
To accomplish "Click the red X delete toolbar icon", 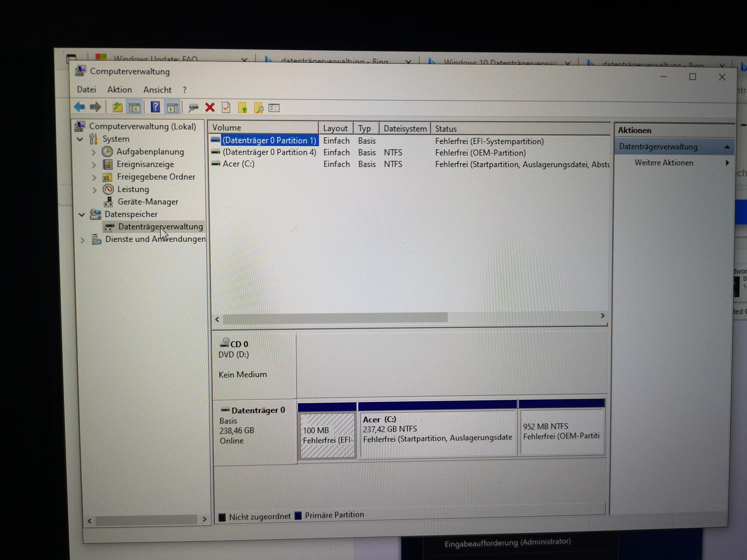I will (210, 108).
